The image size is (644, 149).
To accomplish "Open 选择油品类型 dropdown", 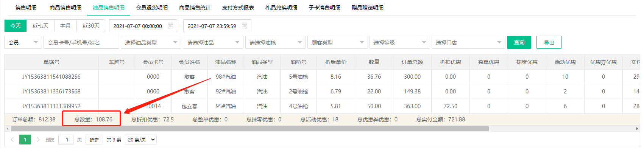I will [151, 42].
